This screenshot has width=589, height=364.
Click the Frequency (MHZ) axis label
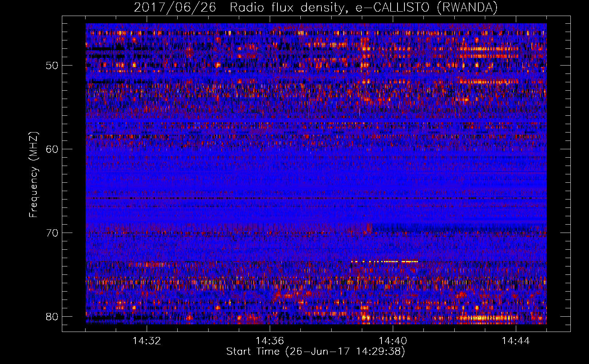[x=33, y=175]
